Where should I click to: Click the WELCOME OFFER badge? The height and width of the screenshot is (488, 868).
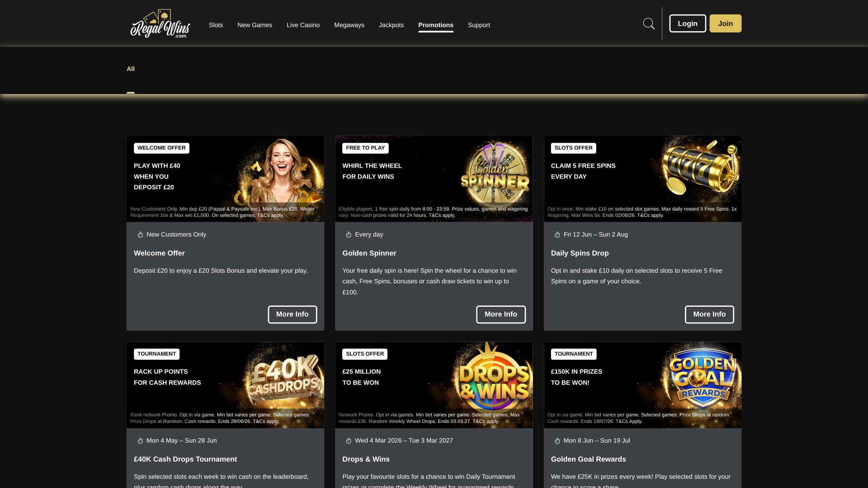tap(161, 148)
